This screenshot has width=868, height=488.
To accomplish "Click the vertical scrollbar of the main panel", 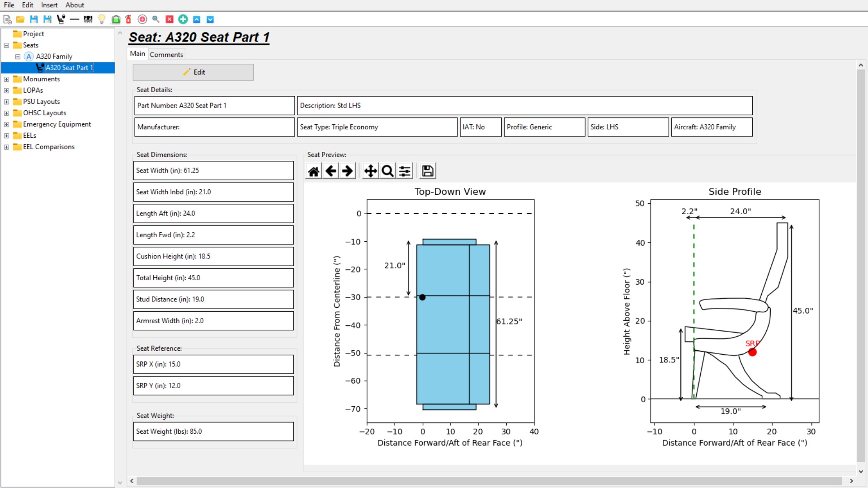I will click(x=861, y=267).
